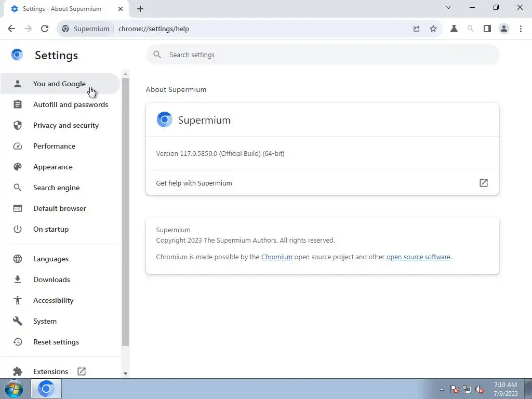Screen dimensions: 532x399
Task: Click the address bar URL chrome://settings/help
Action: (154, 29)
